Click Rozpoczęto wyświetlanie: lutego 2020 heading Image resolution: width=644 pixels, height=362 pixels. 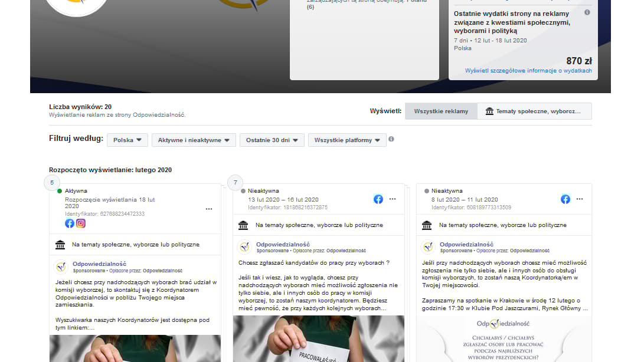pos(110,170)
